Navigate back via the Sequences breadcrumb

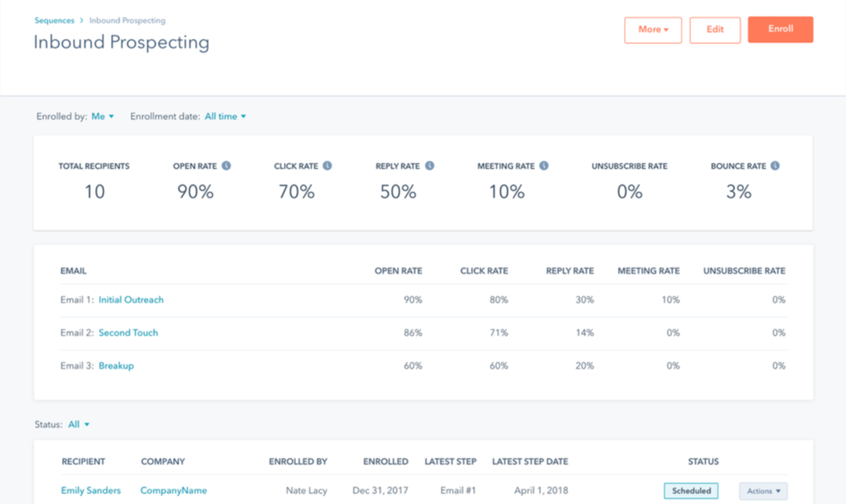(x=53, y=19)
